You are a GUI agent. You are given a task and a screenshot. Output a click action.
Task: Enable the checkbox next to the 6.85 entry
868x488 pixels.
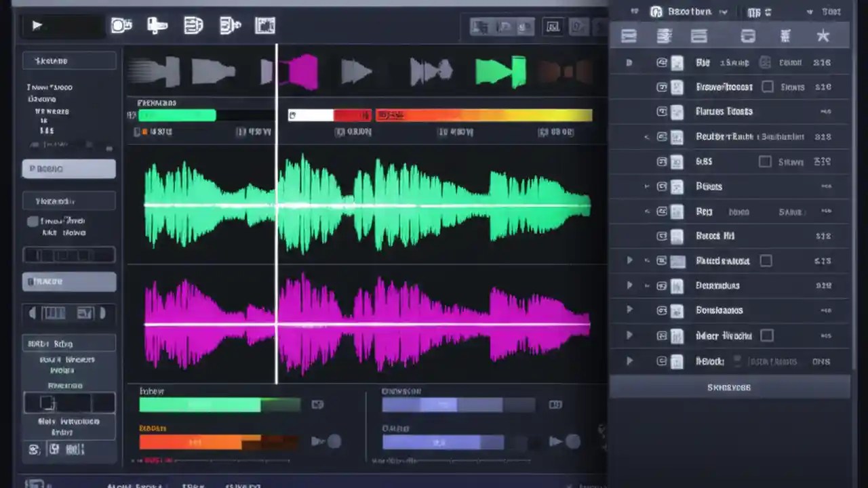pyautogui.click(x=765, y=161)
